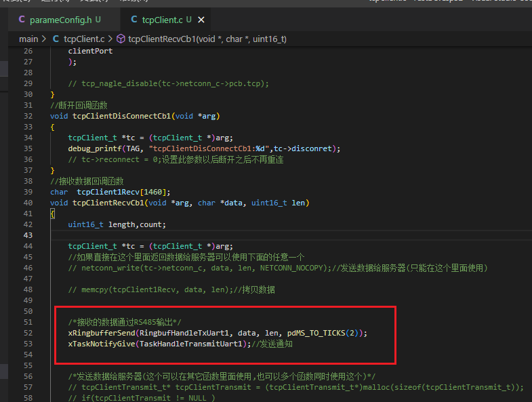The image size is (532, 402).
Task: Click the 接收的数据通过RS485输出 comment
Action: pyautogui.click(x=125, y=322)
